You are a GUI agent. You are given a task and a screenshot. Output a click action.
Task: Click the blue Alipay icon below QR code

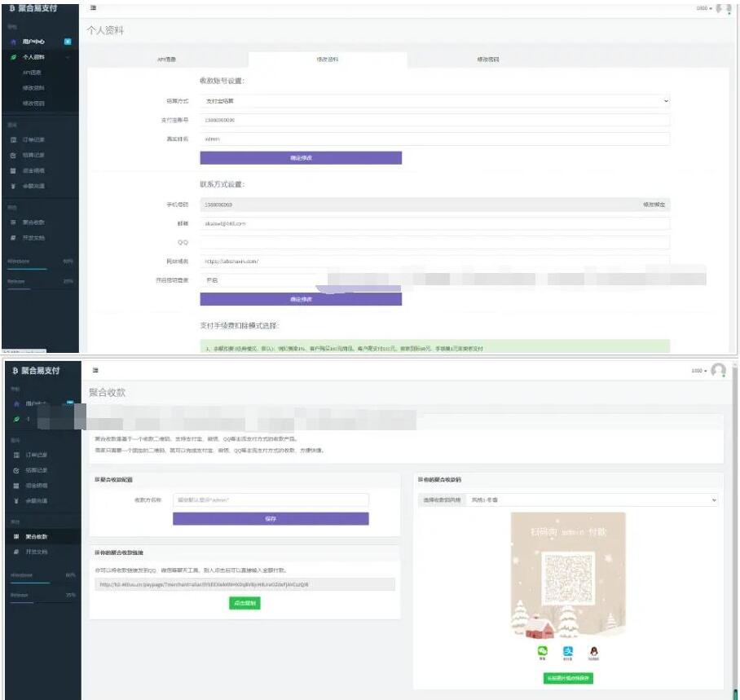pos(568,651)
